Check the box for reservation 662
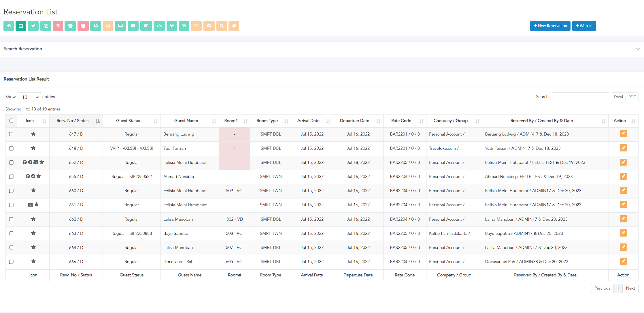644x313 pixels. coord(11,219)
